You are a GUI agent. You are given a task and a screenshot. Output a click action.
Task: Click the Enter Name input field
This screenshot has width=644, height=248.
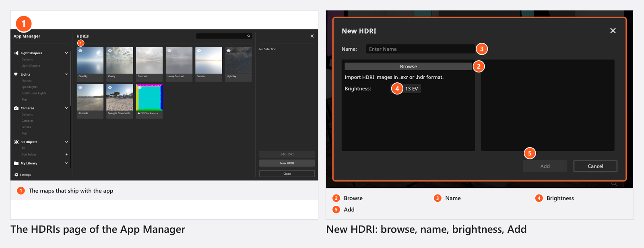420,49
